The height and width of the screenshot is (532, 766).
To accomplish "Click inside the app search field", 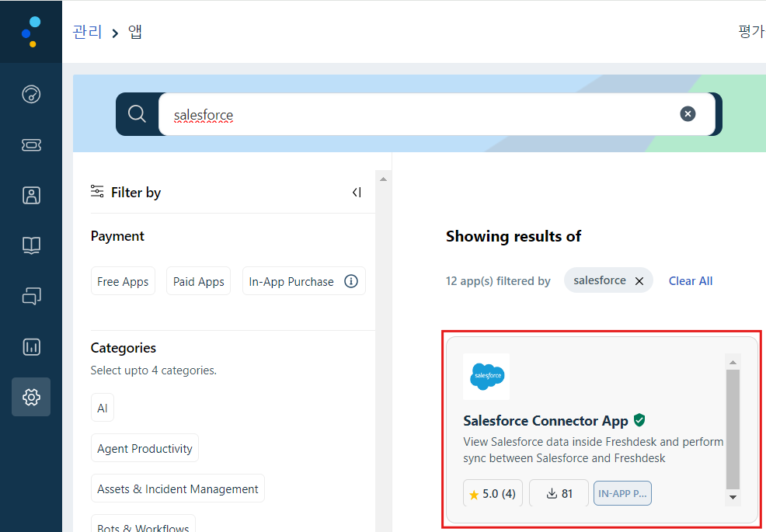I will (x=420, y=114).
